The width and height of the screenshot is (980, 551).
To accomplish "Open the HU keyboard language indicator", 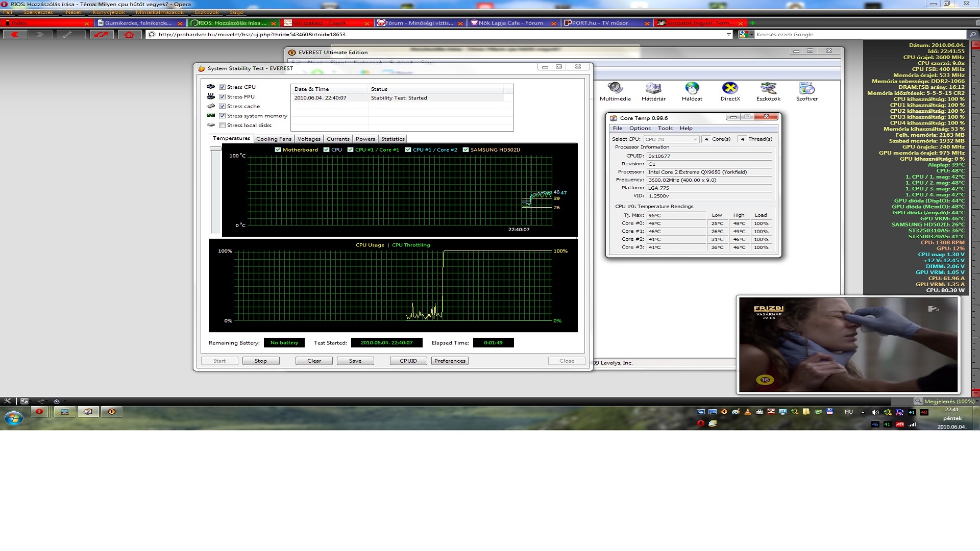I will [849, 412].
